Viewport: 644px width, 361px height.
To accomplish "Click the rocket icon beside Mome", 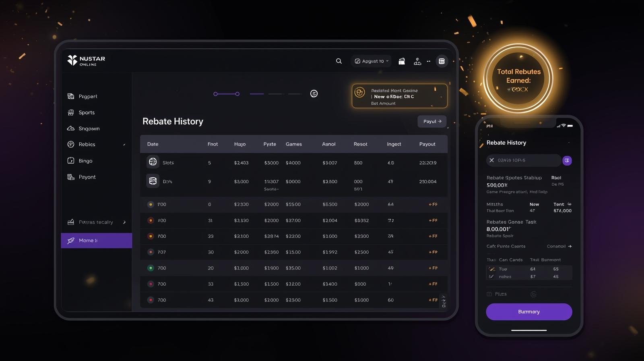I will coord(71,241).
